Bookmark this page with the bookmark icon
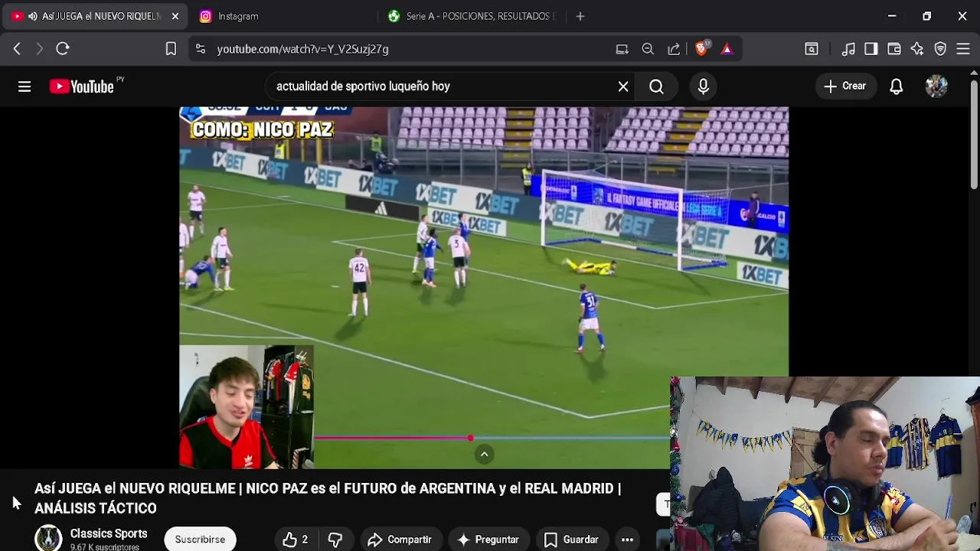This screenshot has width=980, height=551. [x=171, y=49]
